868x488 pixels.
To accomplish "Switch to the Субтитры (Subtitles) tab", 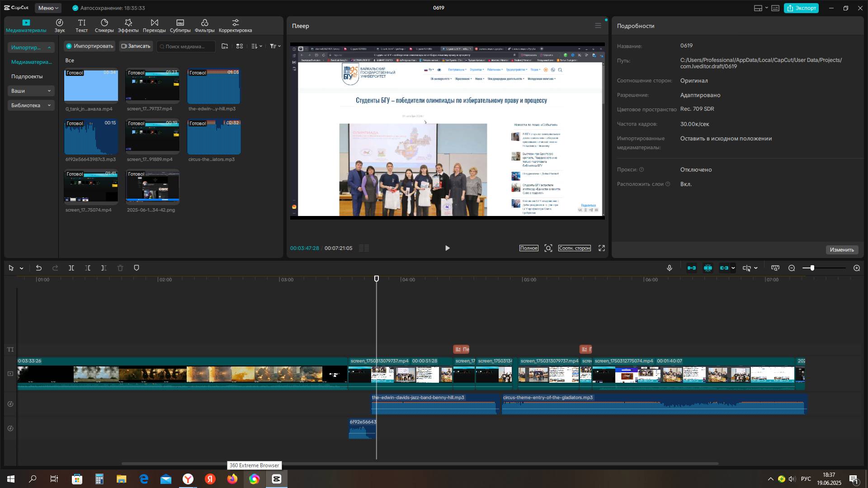I will [180, 26].
